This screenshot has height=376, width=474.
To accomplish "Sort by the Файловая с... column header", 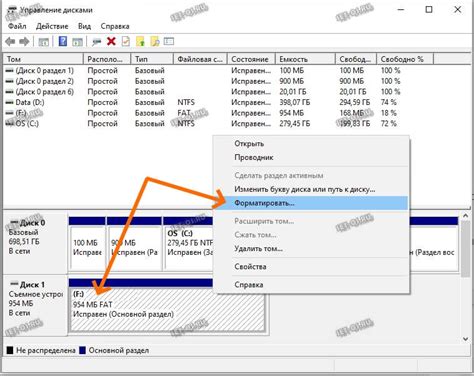I will tap(200, 59).
